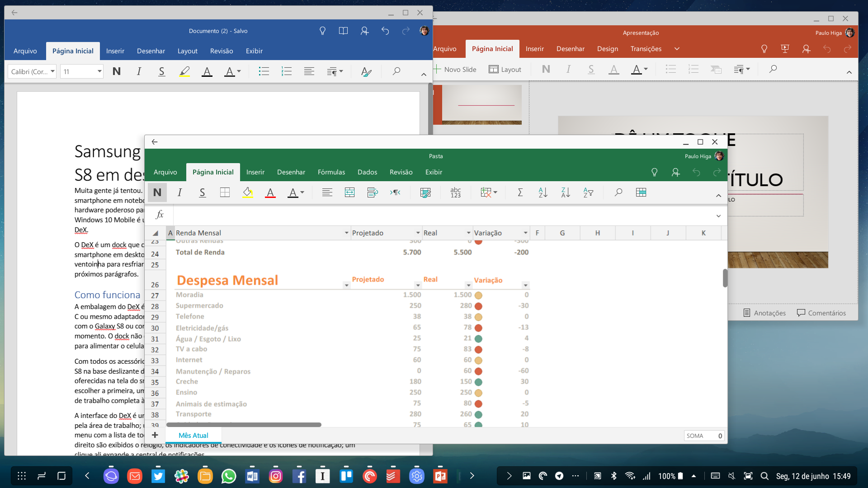The height and width of the screenshot is (488, 868).
Task: Expand the Renda Mensal column filter dropdown
Action: coord(346,233)
